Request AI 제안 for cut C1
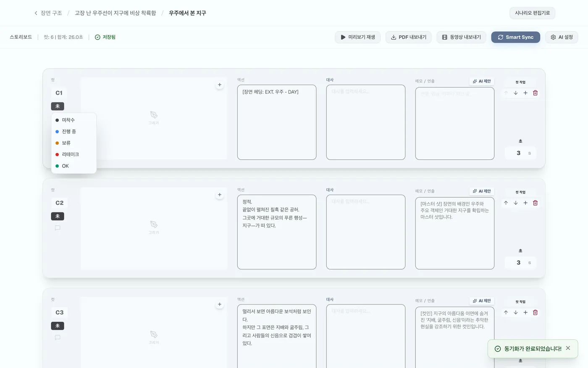 pyautogui.click(x=482, y=81)
